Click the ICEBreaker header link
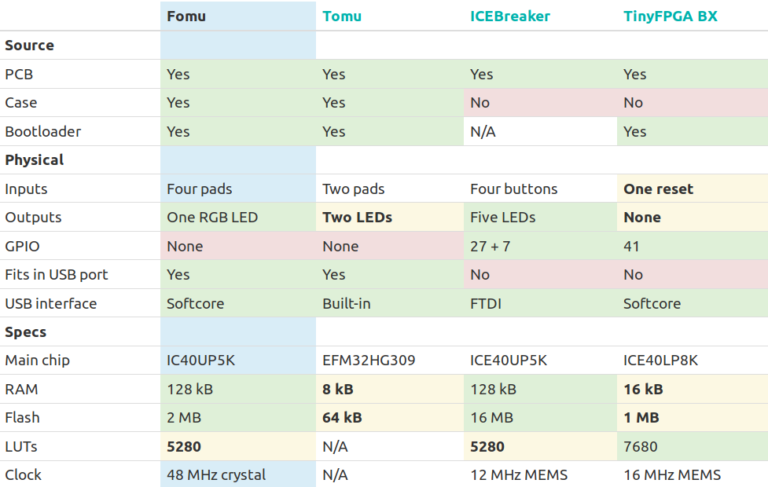The image size is (768, 487). (x=510, y=16)
